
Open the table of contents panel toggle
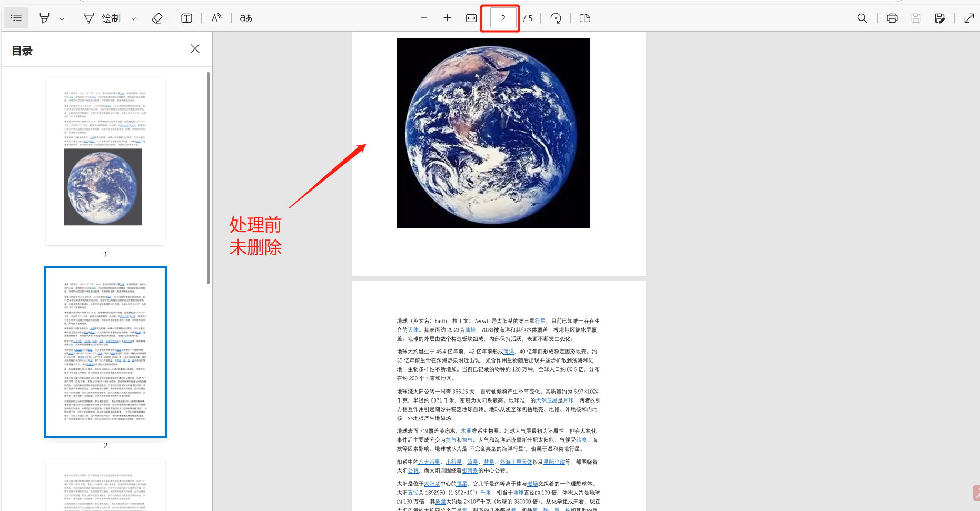pos(16,17)
